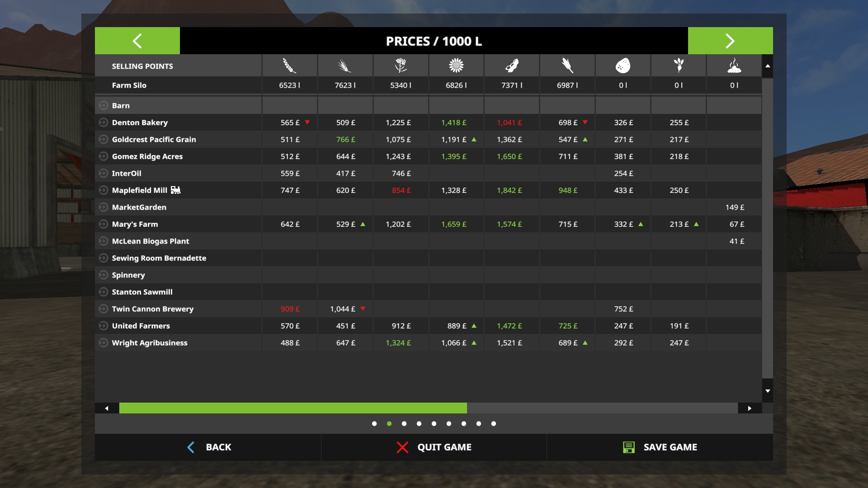Go to next page with right chevron

pyautogui.click(x=730, y=41)
